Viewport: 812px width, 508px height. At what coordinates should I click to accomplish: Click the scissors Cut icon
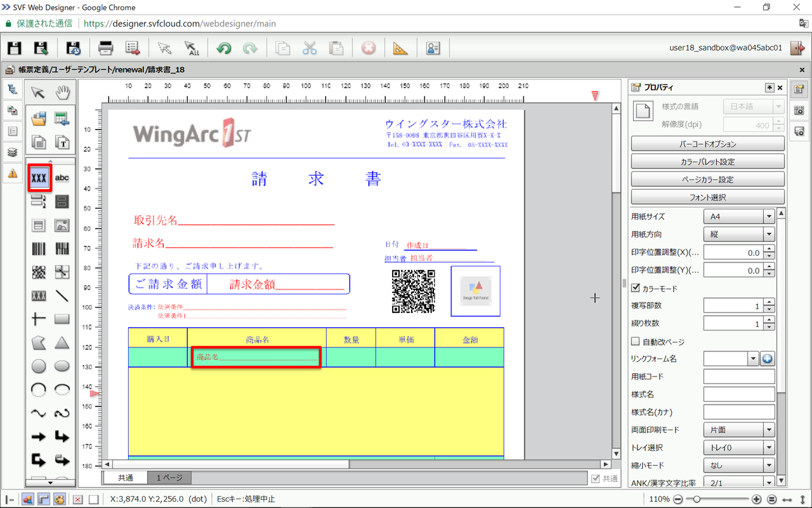pos(309,48)
